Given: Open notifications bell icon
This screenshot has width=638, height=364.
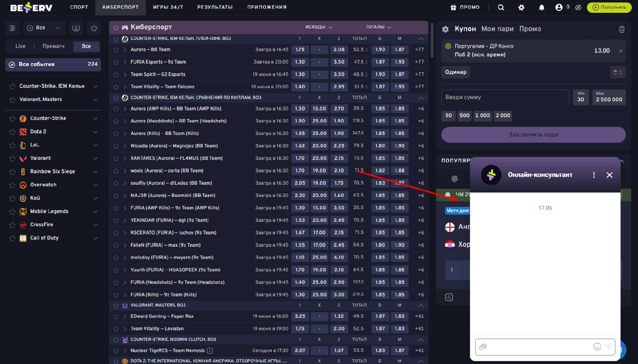Looking at the screenshot, I should (x=542, y=7).
